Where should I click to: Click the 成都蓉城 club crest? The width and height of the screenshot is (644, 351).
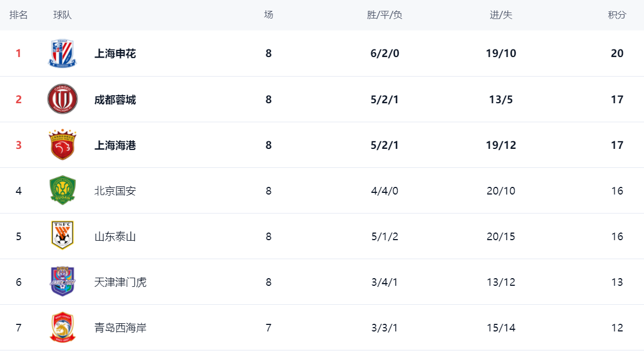click(63, 99)
